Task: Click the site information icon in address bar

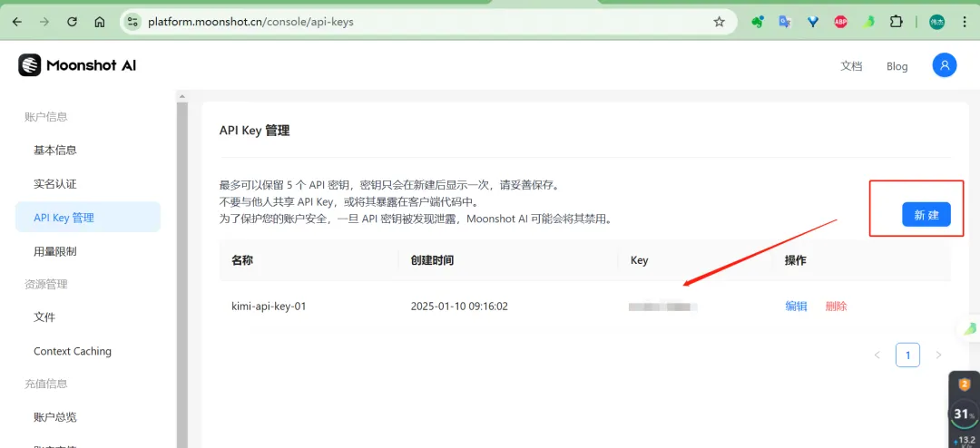Action: 133,22
